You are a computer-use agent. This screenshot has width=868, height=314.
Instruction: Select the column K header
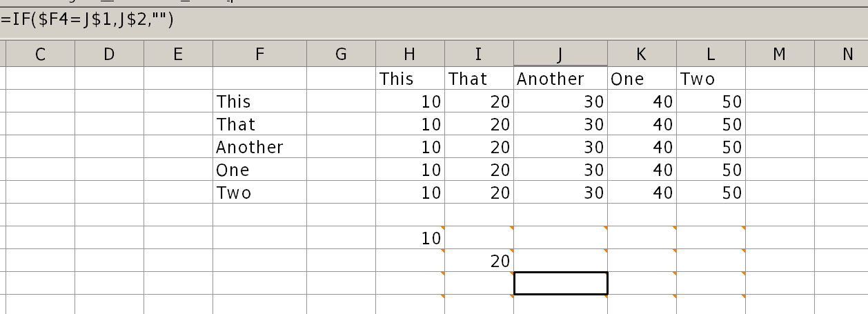pyautogui.click(x=642, y=55)
